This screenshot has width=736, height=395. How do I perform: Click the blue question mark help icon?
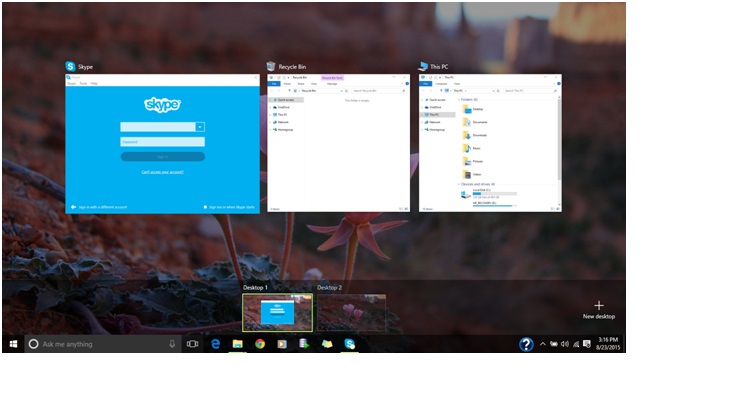pos(526,344)
